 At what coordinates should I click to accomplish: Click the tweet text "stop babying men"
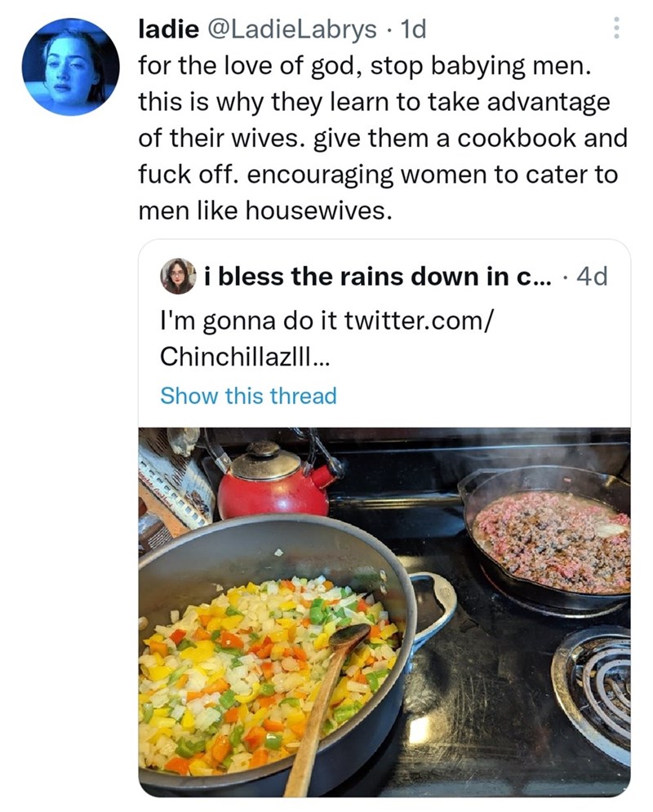[x=477, y=65]
